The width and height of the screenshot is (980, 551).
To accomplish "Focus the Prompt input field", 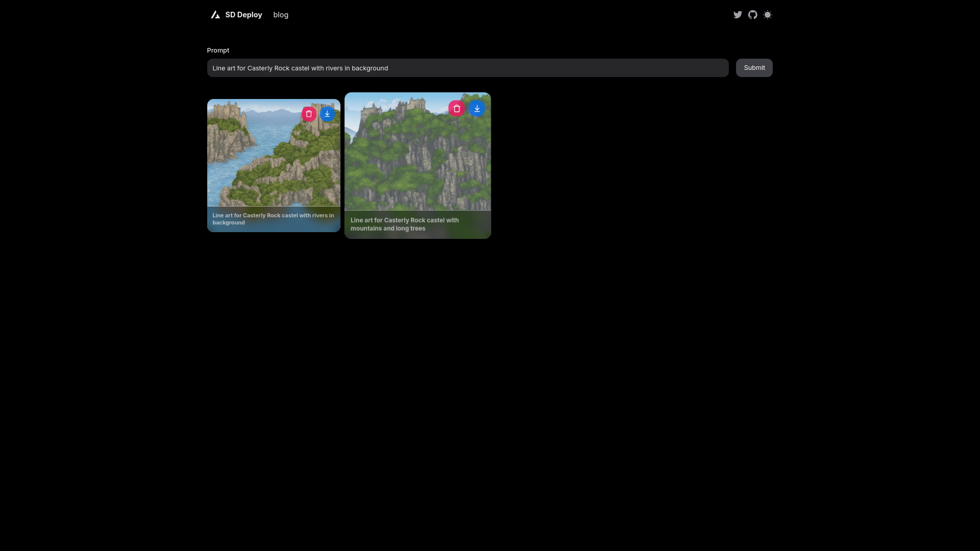I will [468, 68].
